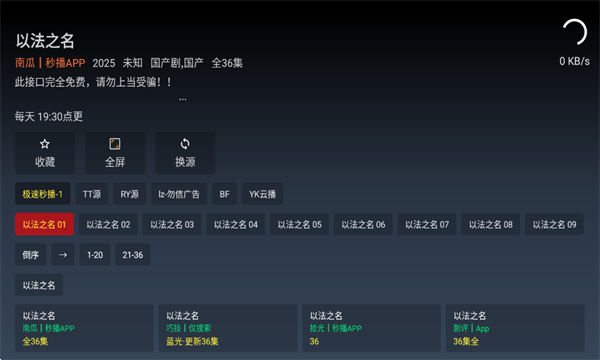Show episodes range 21-36
600x360 pixels.
(x=133, y=254)
